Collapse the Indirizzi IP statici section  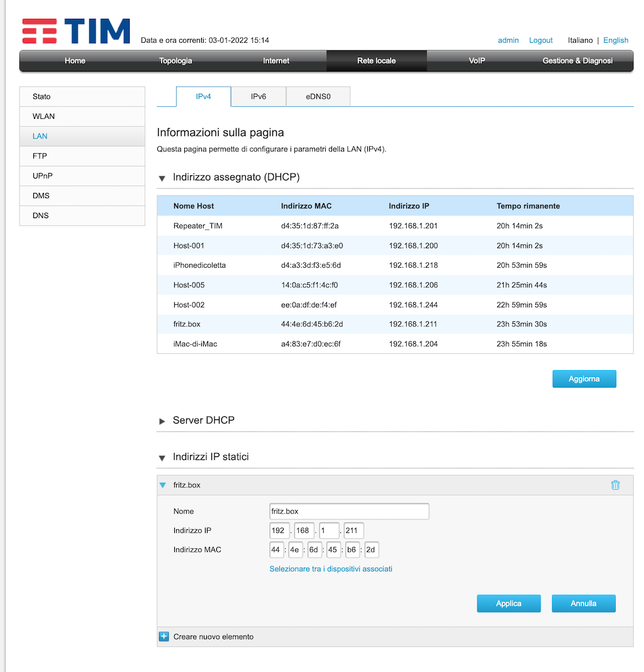[x=162, y=458]
